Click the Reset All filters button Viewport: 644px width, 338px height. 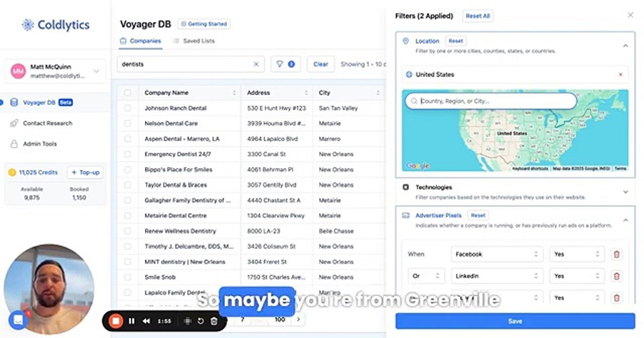pyautogui.click(x=478, y=16)
